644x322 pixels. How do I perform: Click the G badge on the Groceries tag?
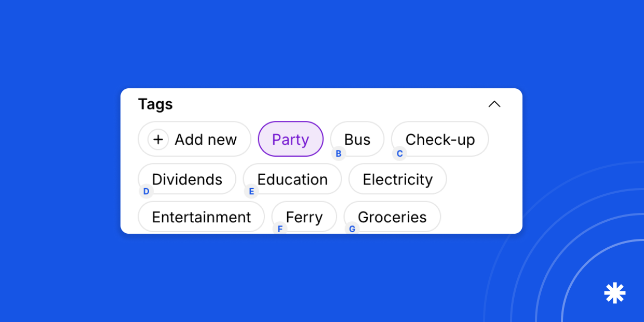click(x=352, y=229)
